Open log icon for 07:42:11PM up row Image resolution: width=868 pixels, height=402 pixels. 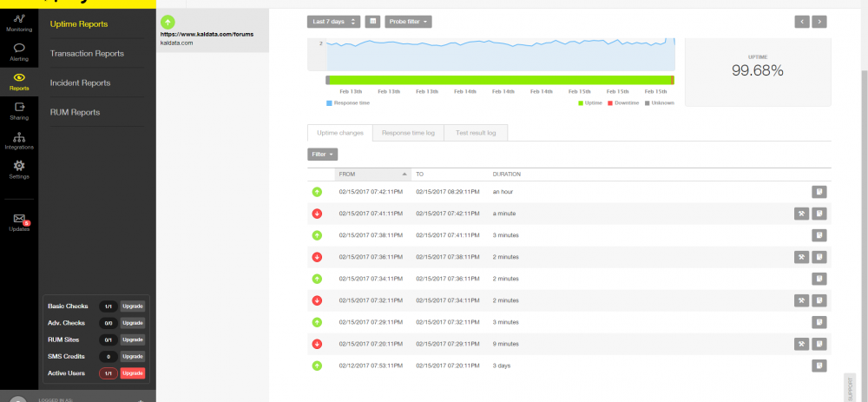819,192
